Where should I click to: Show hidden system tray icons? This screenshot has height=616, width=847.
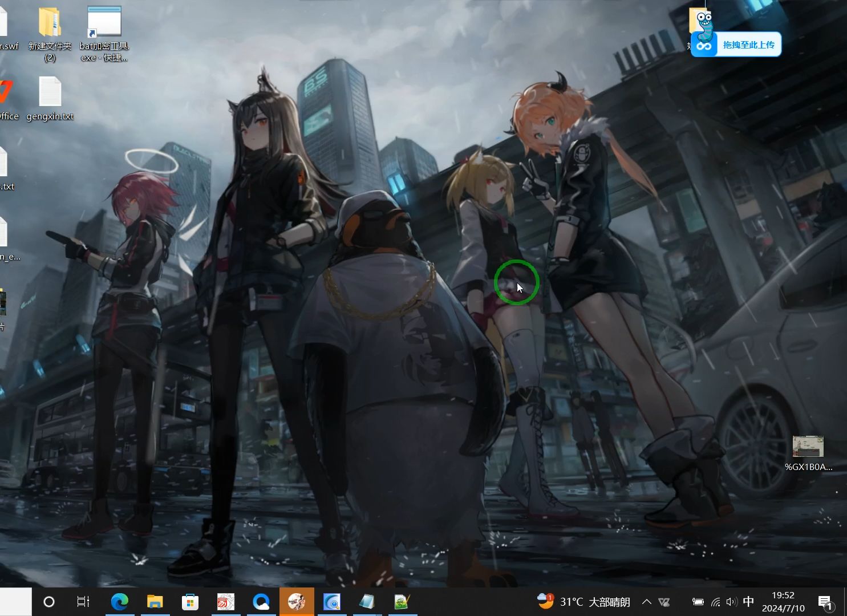[647, 602]
